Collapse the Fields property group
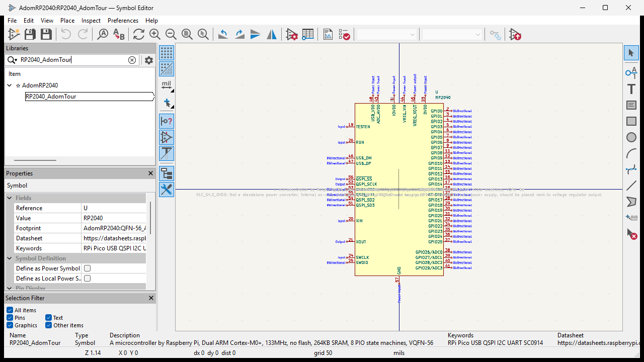 (10, 198)
